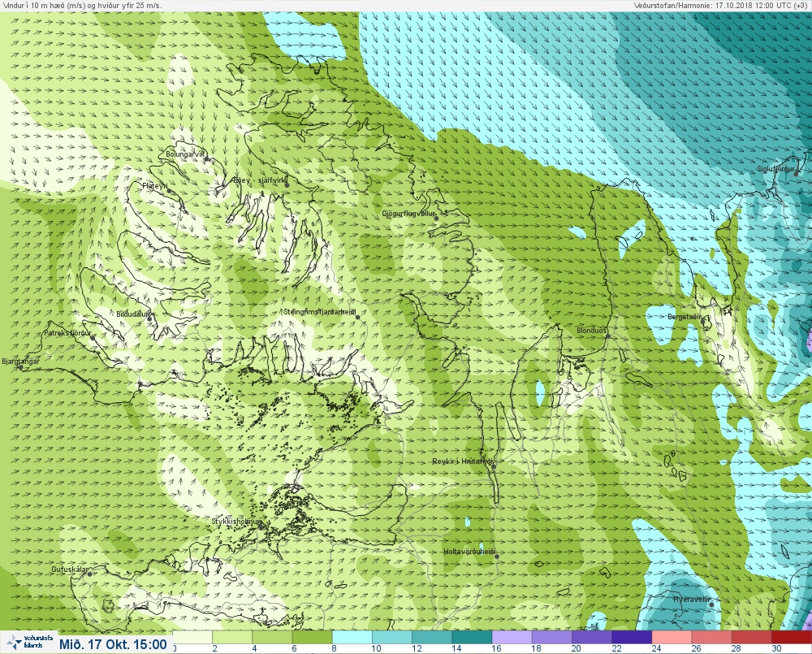812x654 pixels.
Task: Click the date label Mið. 17 Okt. 15:00
Action: (113, 645)
